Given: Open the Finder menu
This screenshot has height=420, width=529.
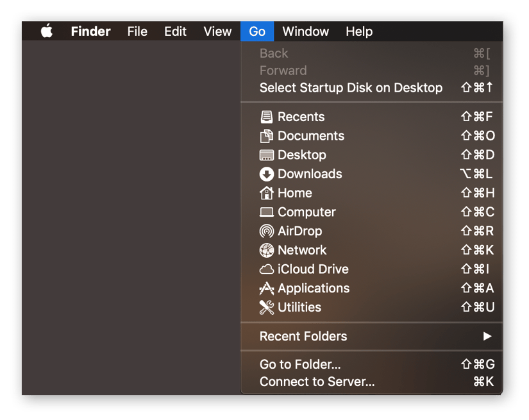Looking at the screenshot, I should [90, 31].
